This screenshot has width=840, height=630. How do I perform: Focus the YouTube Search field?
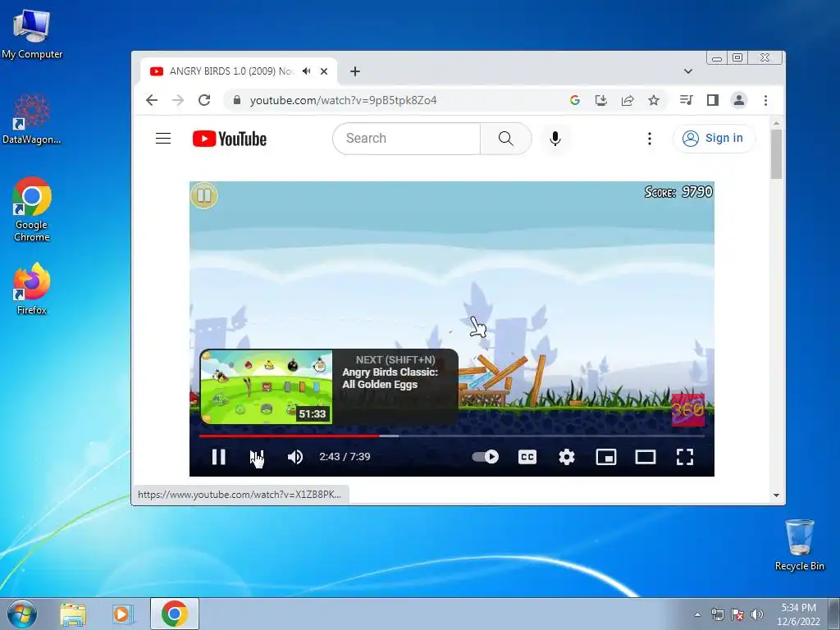point(407,138)
